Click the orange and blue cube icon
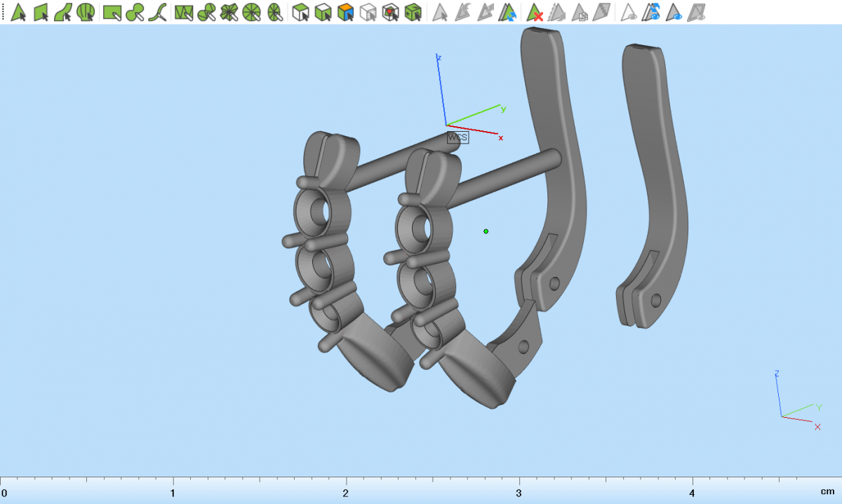This screenshot has width=842, height=504. coord(345,12)
